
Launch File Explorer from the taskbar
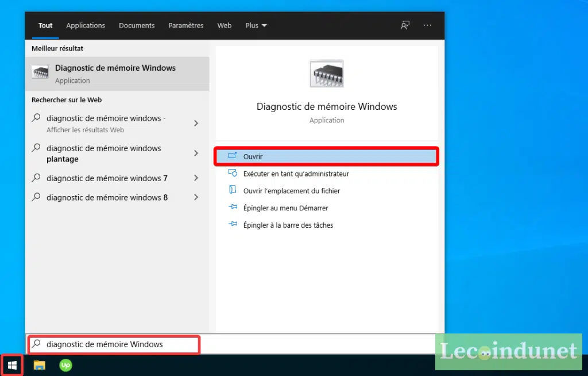(40, 365)
